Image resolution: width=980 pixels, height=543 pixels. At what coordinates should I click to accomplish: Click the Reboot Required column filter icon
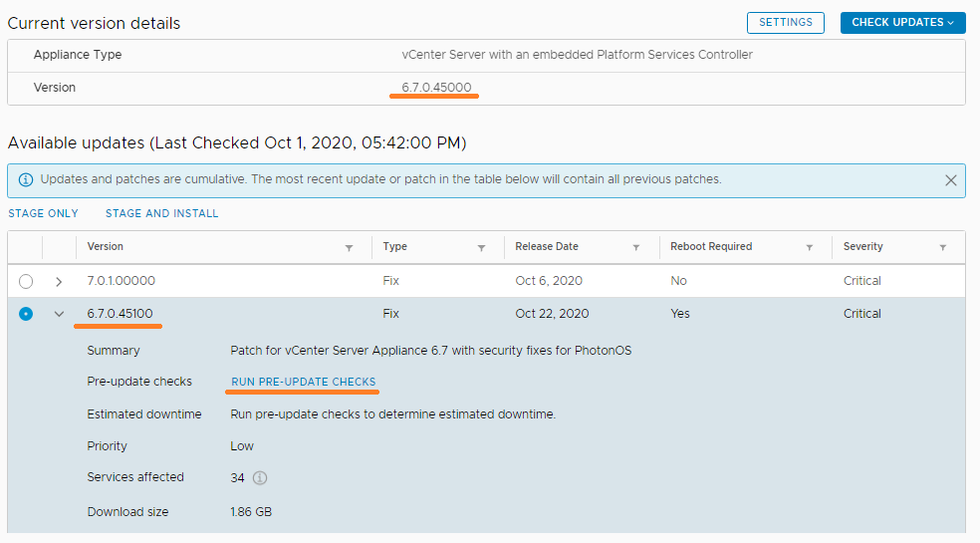(810, 247)
